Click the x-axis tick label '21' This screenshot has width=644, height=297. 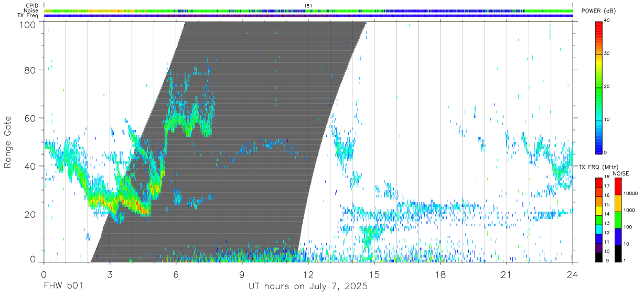pyautogui.click(x=507, y=274)
